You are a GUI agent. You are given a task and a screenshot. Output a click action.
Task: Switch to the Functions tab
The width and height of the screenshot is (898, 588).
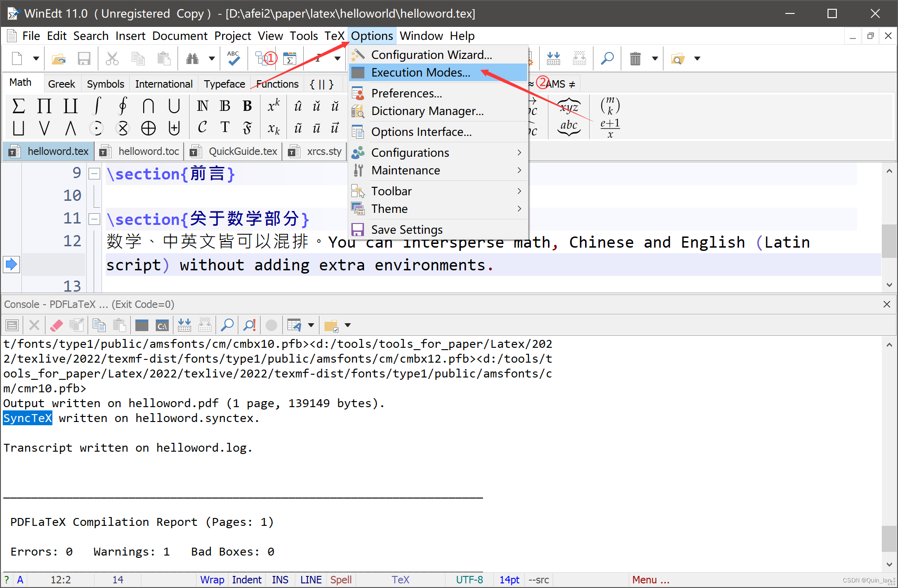277,84
